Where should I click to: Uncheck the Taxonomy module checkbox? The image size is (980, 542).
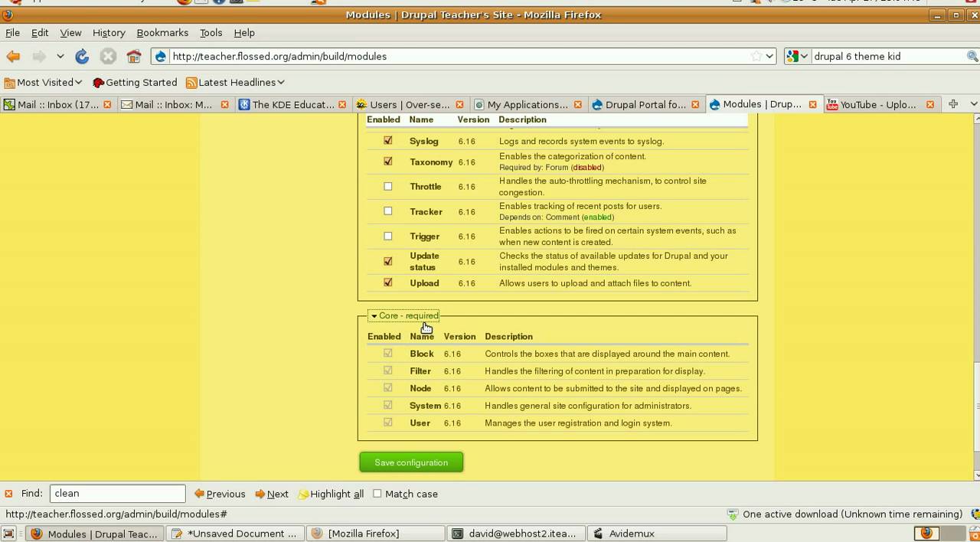point(388,162)
